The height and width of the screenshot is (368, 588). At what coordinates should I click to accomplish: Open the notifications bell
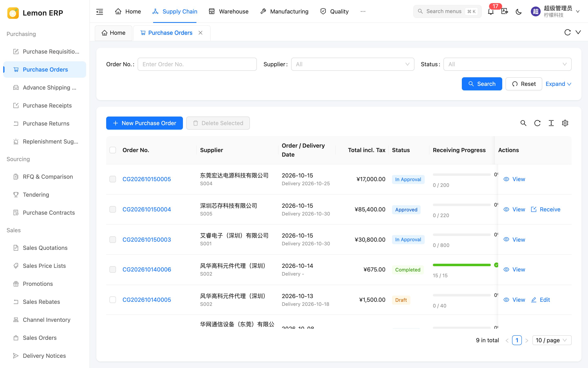pyautogui.click(x=491, y=11)
